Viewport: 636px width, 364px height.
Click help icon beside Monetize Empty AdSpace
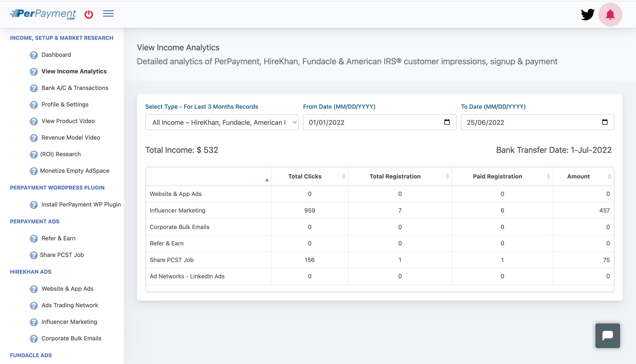pos(34,171)
